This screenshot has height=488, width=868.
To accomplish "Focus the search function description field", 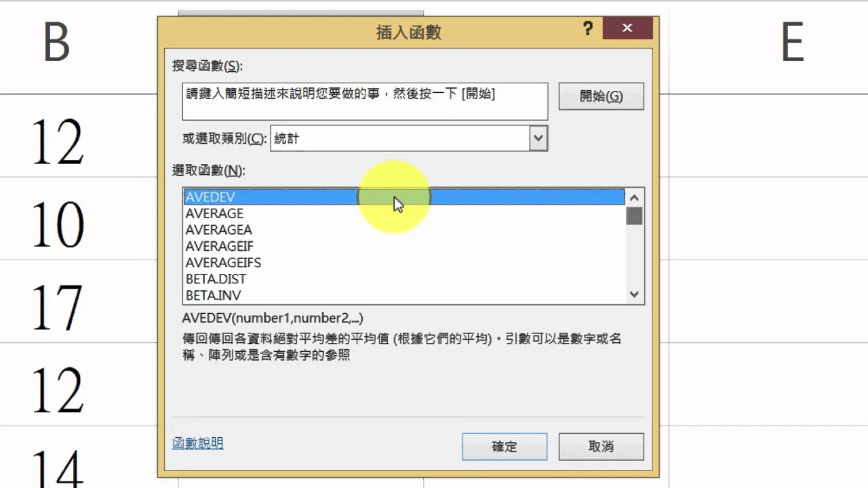I will 365,102.
